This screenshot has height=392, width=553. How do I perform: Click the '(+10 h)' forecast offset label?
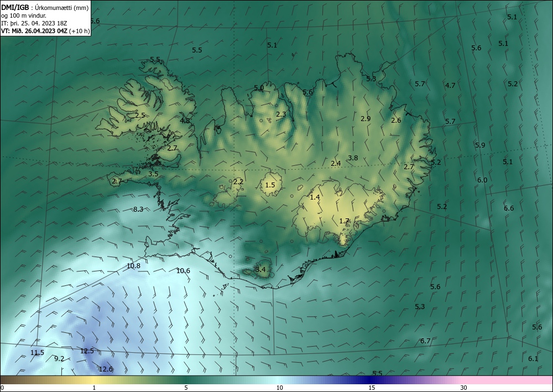80,31
